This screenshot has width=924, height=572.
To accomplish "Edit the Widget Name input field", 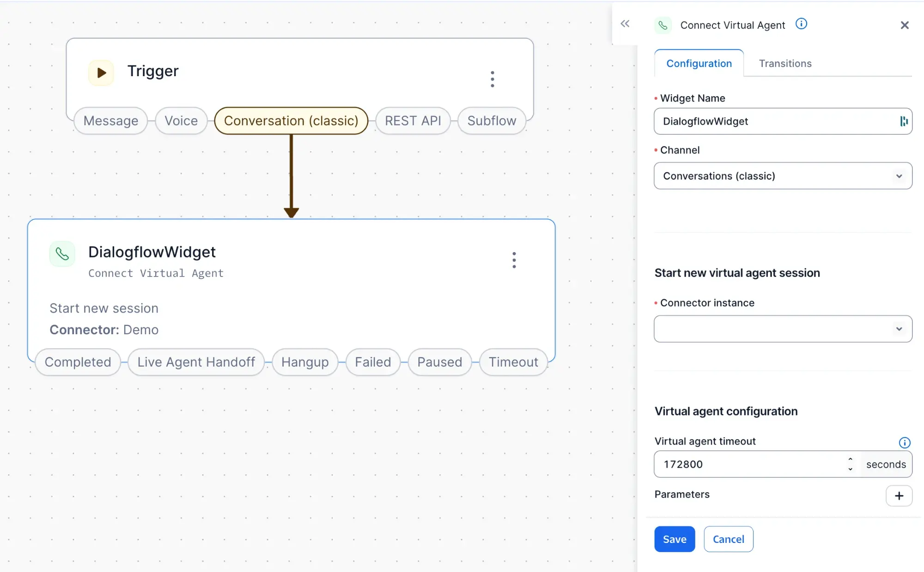I will click(x=783, y=121).
